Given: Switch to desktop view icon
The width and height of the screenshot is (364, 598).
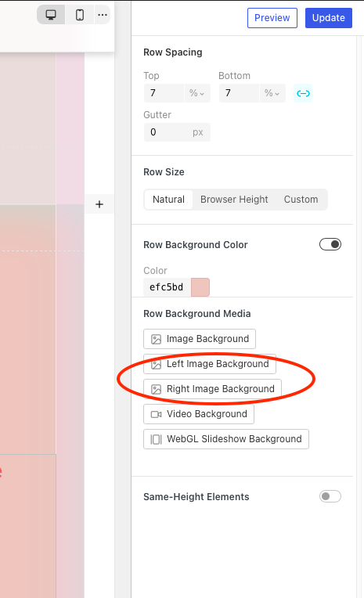Looking at the screenshot, I should [51, 15].
